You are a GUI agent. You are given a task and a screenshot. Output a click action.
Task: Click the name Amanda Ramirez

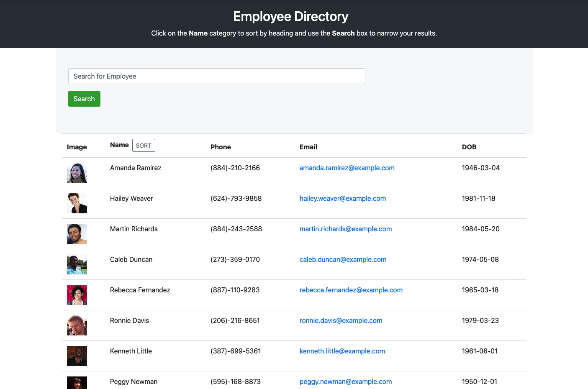(136, 168)
